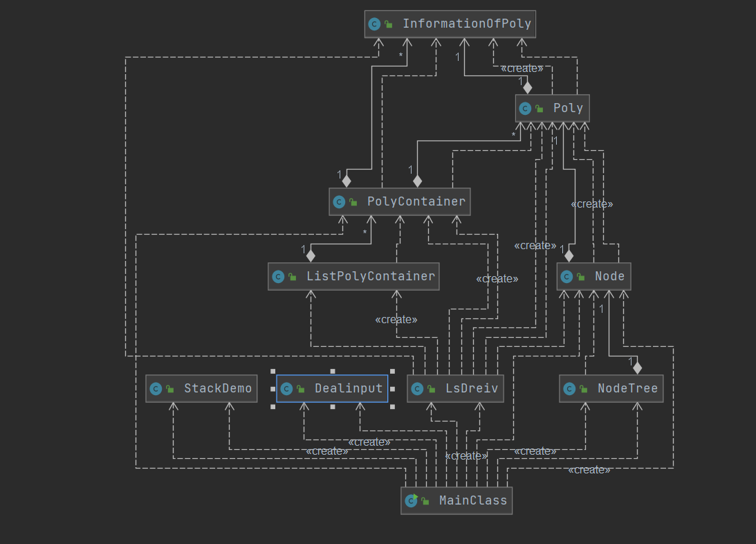The image size is (756, 544).
Task: Click the top-right selection handle of DealInput
Action: pyautogui.click(x=392, y=372)
